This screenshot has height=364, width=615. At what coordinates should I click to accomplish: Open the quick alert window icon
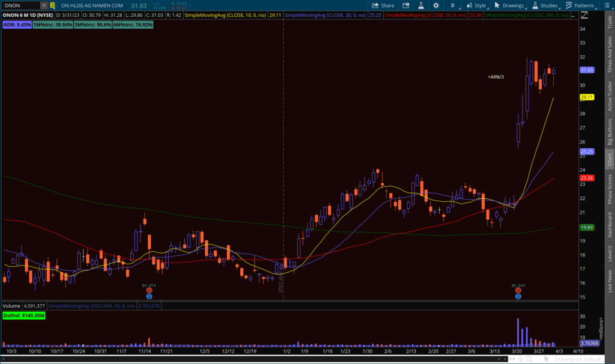pos(406,5)
